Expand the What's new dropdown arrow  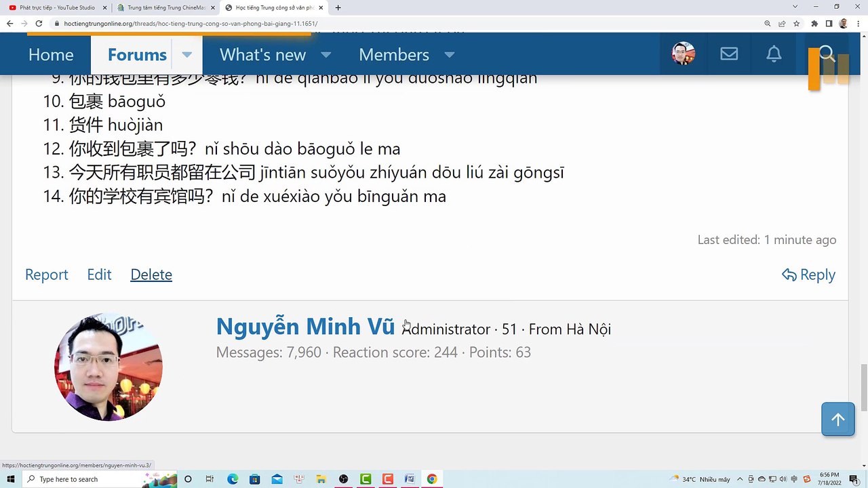[325, 54]
